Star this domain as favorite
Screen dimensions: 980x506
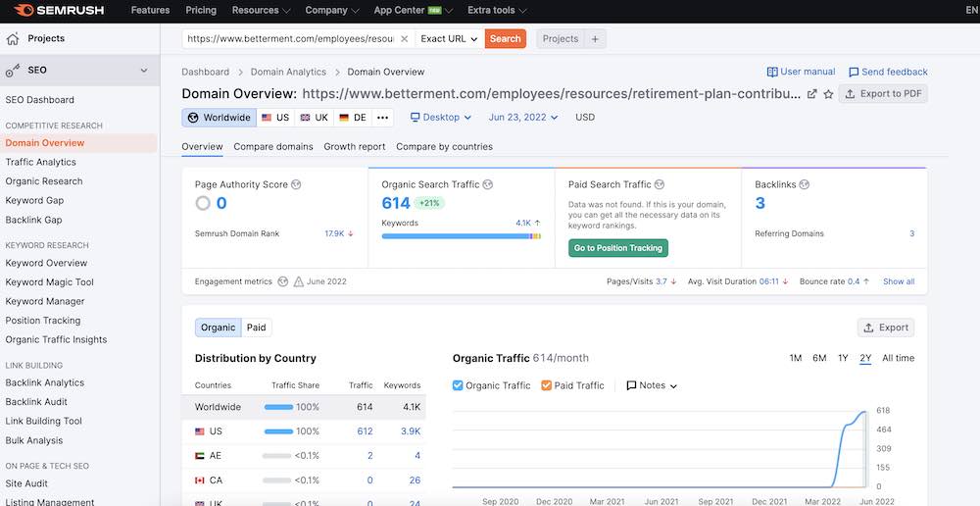(829, 94)
